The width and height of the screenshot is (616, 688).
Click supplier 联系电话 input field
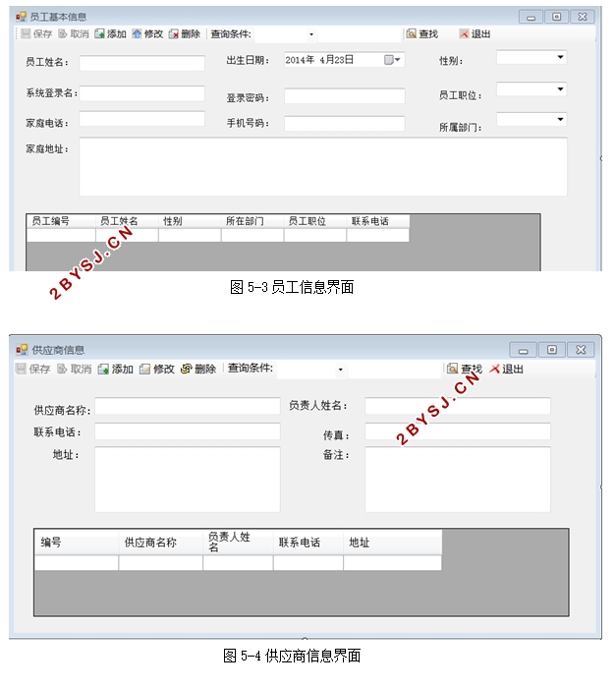(188, 431)
